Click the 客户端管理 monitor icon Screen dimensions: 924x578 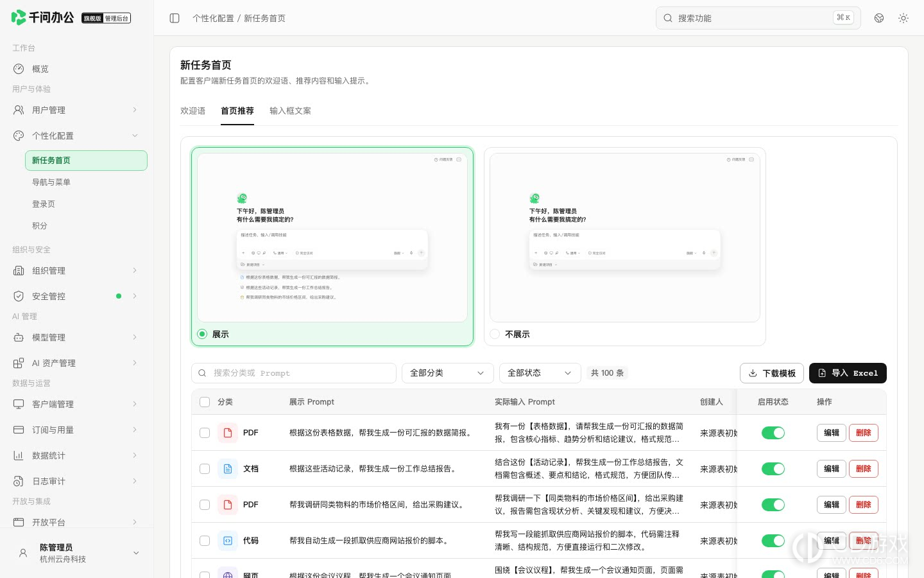click(19, 404)
